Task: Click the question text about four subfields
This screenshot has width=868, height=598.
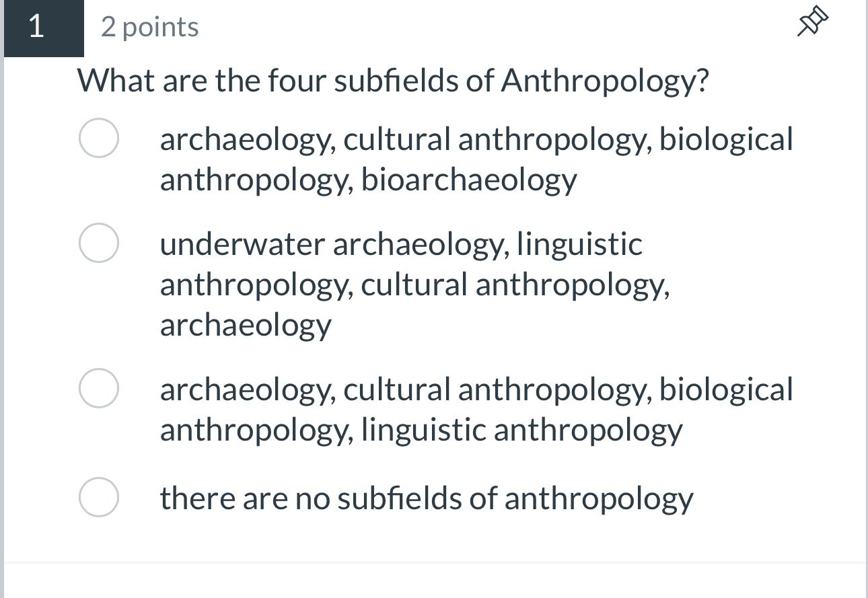Action: (392, 79)
